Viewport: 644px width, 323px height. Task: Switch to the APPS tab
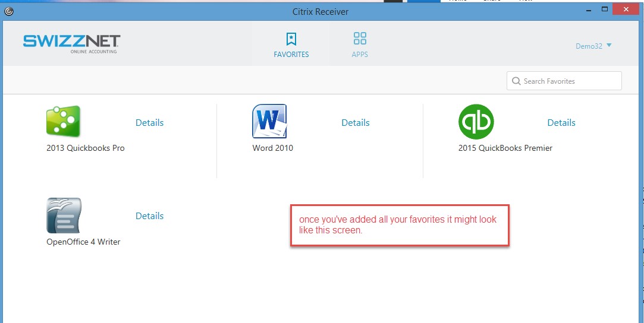pyautogui.click(x=360, y=45)
